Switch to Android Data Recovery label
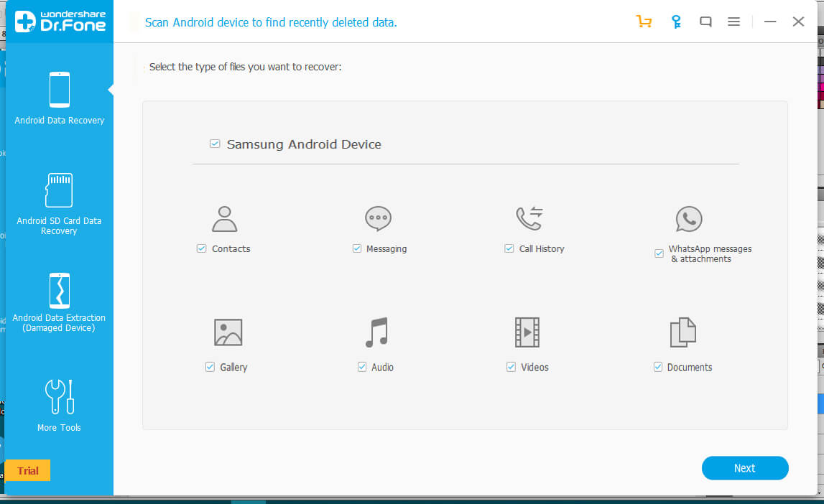 (60, 120)
